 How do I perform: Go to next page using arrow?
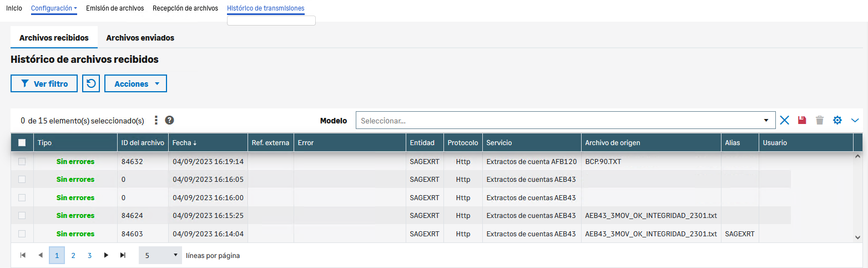click(x=106, y=255)
